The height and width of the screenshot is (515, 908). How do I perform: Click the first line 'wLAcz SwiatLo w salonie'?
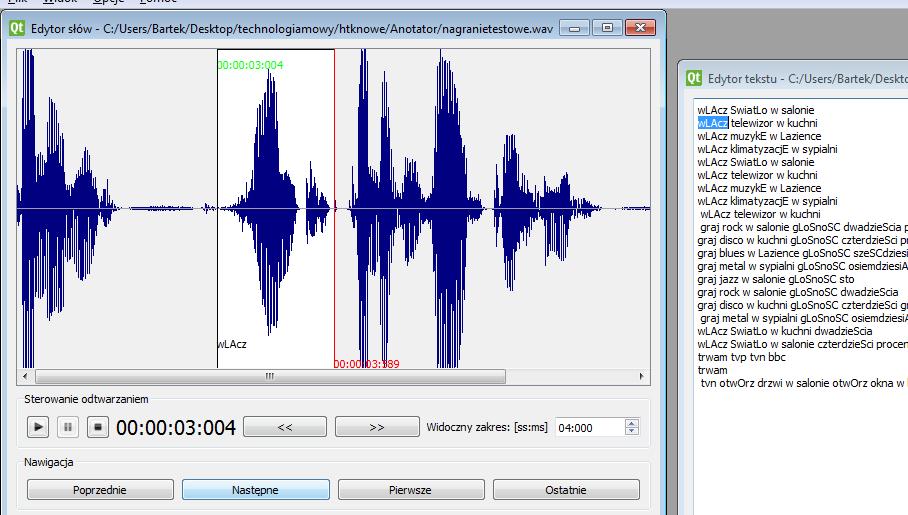[x=756, y=110]
